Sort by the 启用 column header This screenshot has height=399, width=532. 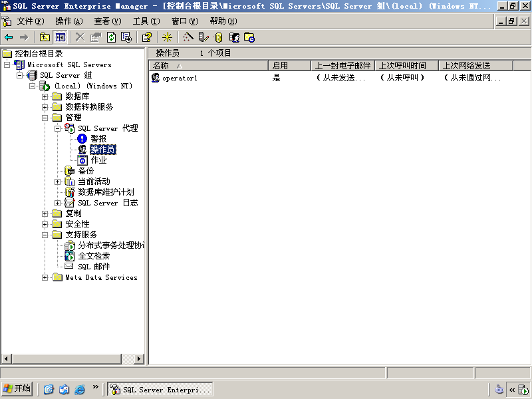pos(289,65)
